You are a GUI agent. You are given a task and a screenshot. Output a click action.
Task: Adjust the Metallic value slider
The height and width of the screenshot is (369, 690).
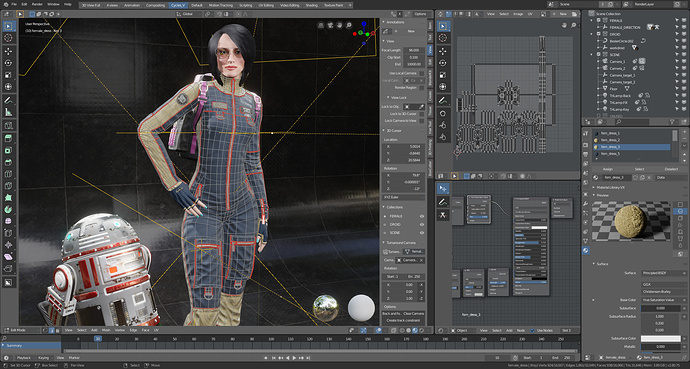tap(661, 347)
